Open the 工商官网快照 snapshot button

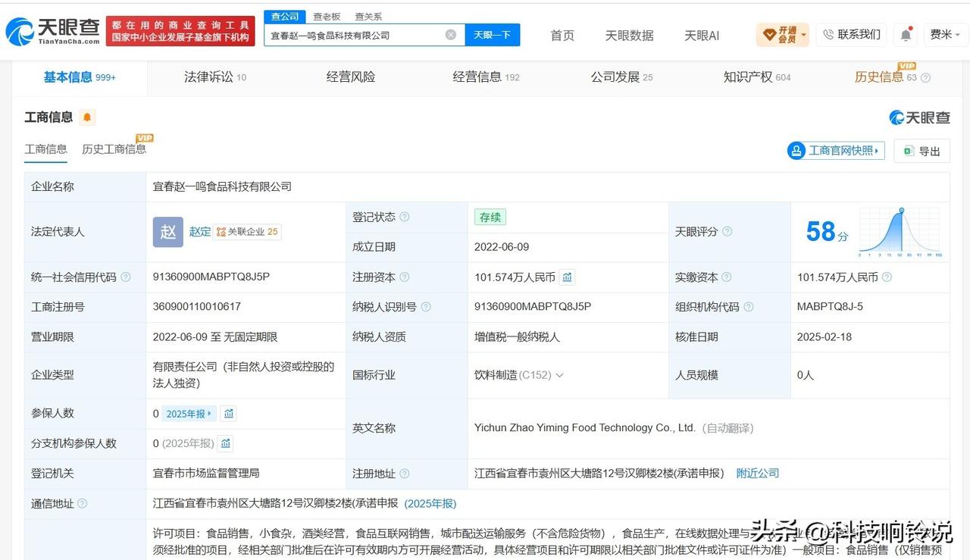(836, 151)
